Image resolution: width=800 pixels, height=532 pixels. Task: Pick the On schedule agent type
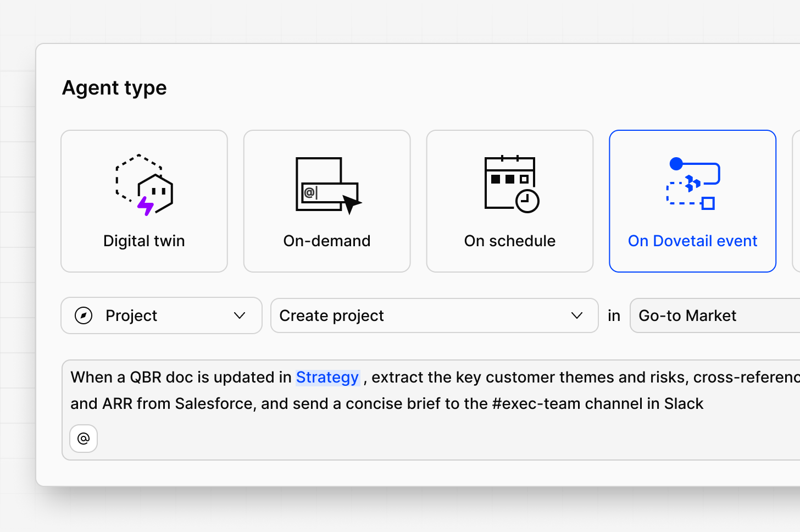click(x=510, y=201)
